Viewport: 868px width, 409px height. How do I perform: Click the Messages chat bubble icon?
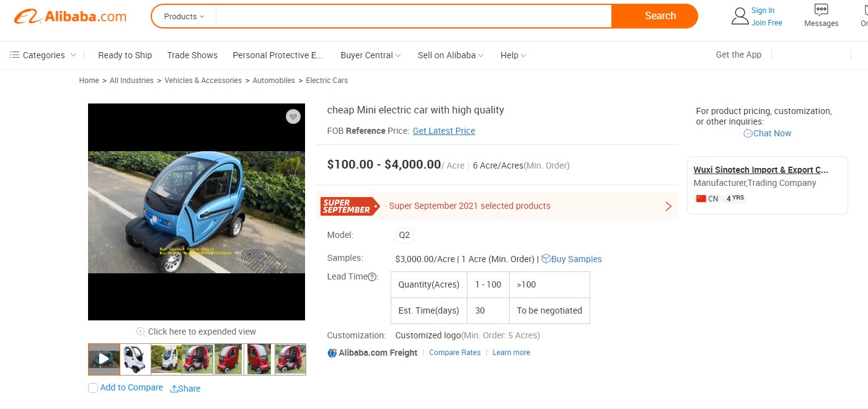pos(821,10)
